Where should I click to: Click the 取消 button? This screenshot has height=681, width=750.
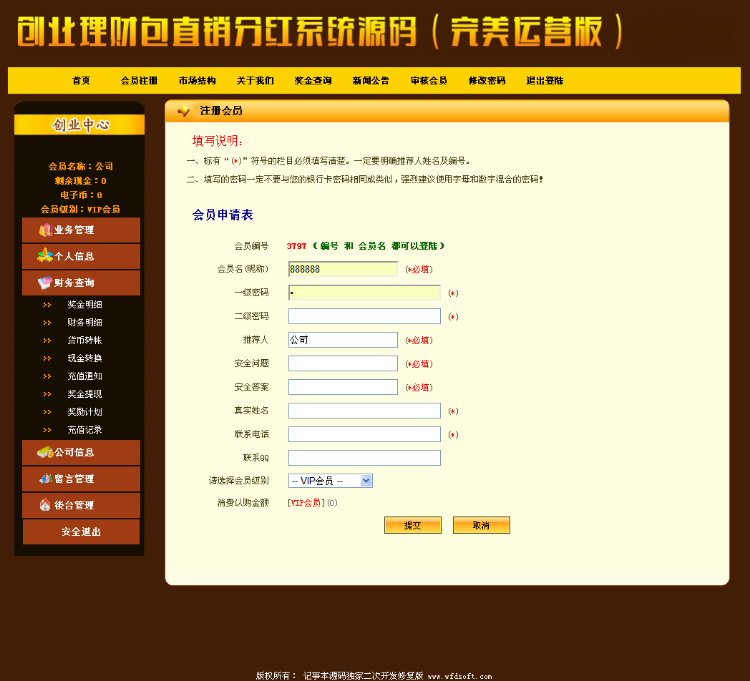coord(481,525)
